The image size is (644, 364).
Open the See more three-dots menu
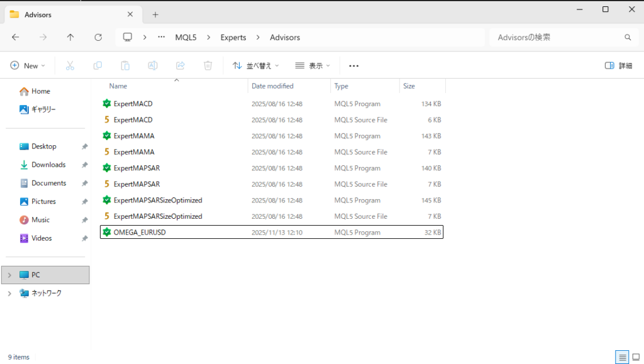[x=353, y=65]
